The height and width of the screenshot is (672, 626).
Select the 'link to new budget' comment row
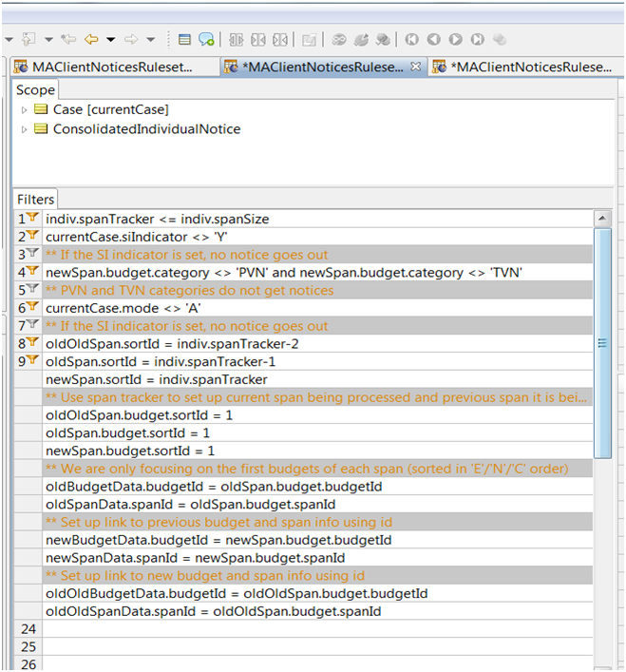point(317,576)
